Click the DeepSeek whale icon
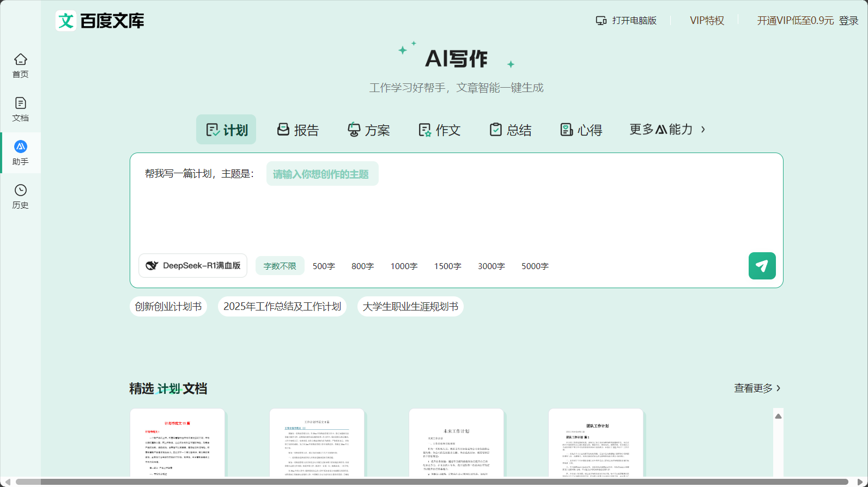This screenshot has width=868, height=487. (x=151, y=266)
